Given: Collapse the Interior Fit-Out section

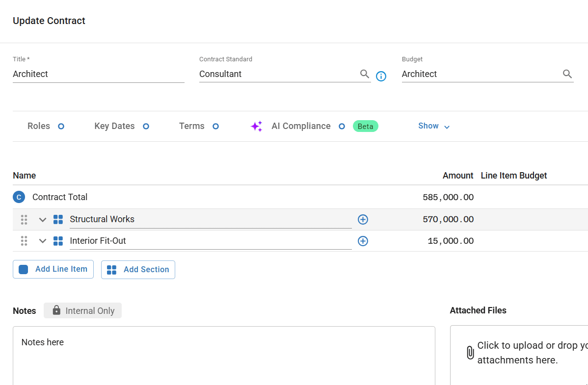Looking at the screenshot, I should [43, 241].
